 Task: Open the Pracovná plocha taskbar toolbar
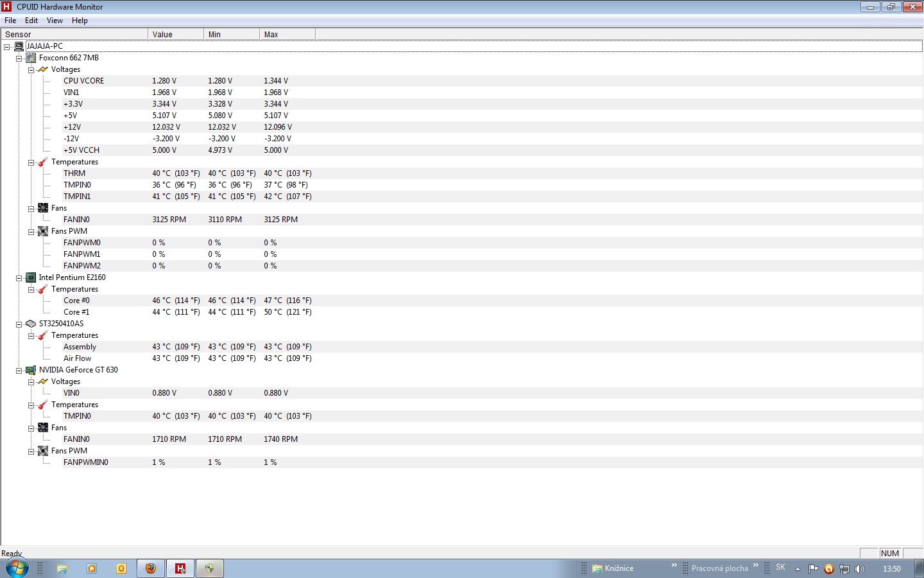pos(720,568)
